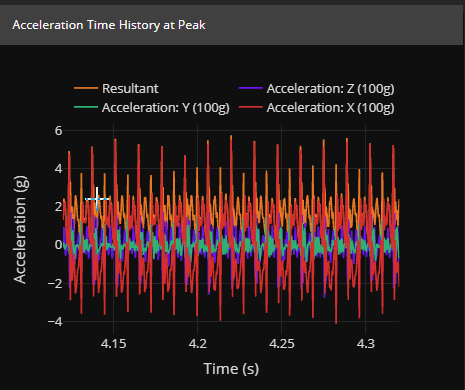
Task: Click the orange line swatch beside Resultant
Action: tap(86, 88)
